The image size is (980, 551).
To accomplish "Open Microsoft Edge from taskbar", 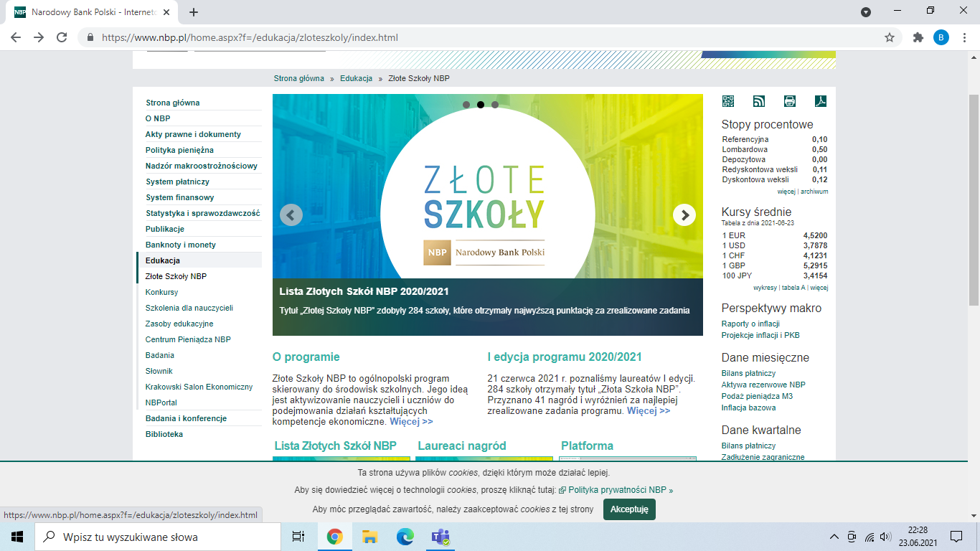I will (405, 537).
